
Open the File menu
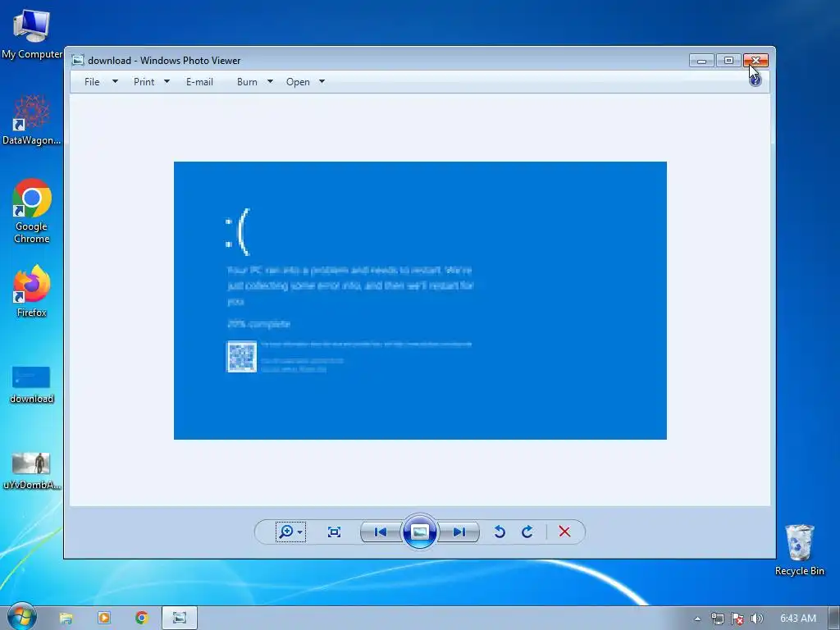coord(92,82)
